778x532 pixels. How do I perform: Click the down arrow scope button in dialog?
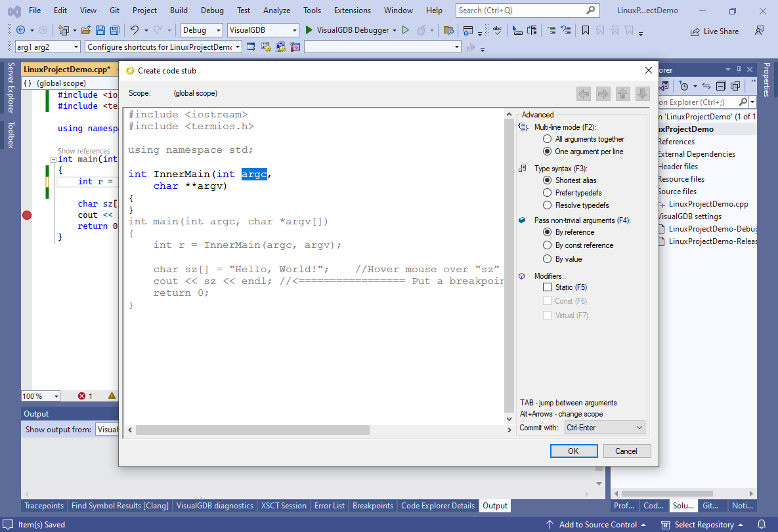(642, 94)
